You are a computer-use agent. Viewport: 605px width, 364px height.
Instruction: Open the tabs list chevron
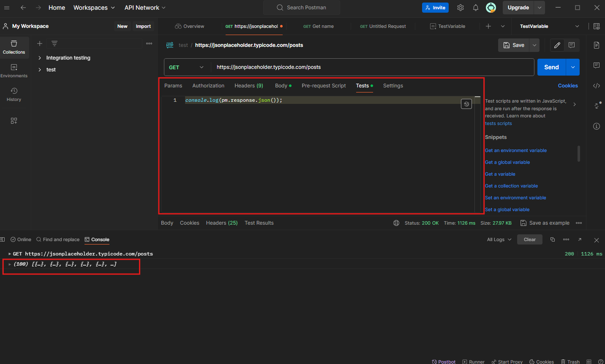pos(503,26)
